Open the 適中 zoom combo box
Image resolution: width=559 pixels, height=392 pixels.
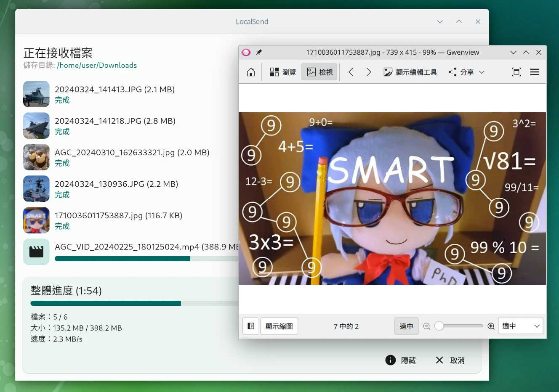(520, 326)
